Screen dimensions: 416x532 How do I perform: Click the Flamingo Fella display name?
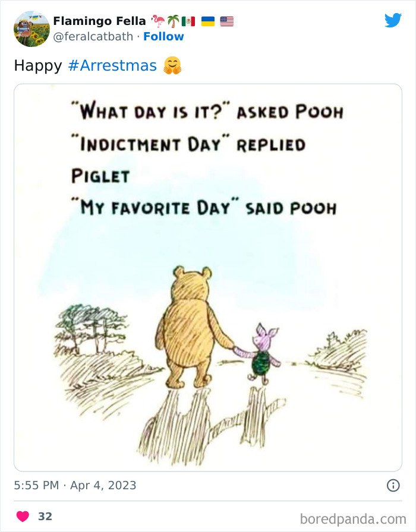point(99,21)
